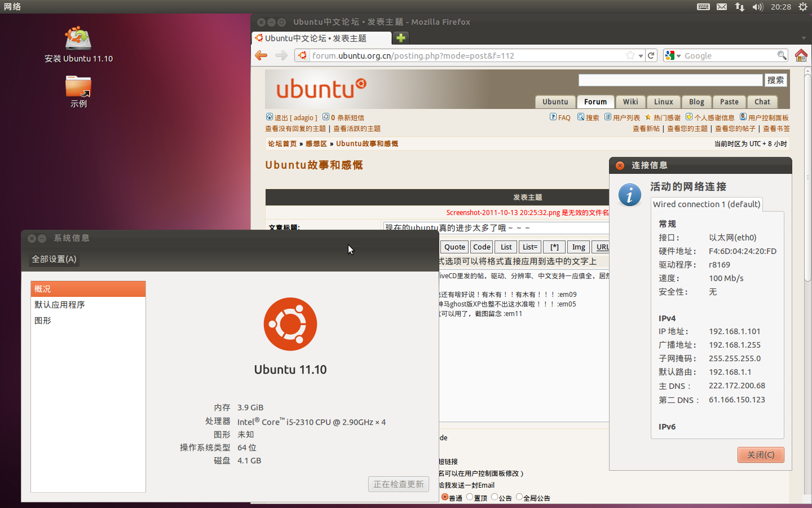Select the Ubuntu中文论坛 发表主题 browser tab
Viewport: 812px width, 508px height.
321,38
